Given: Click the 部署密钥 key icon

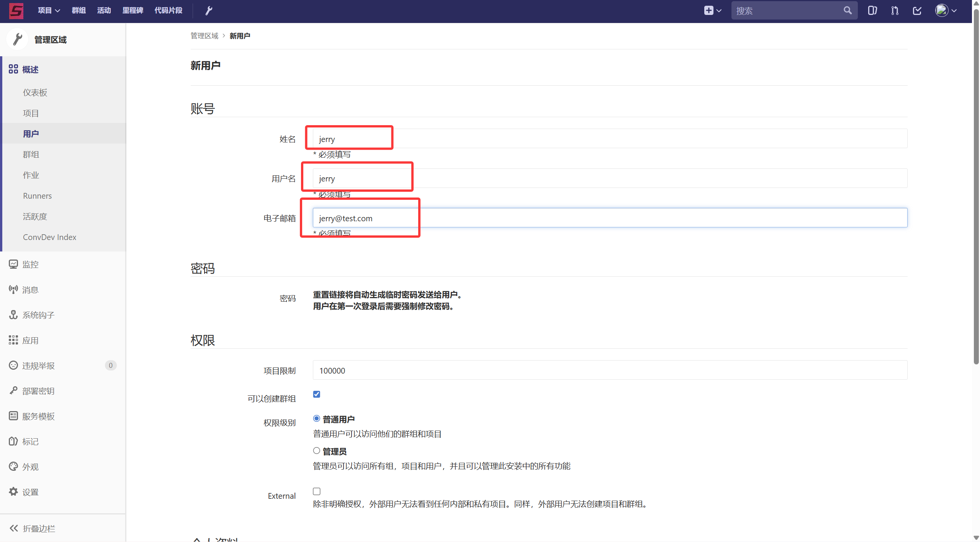Looking at the screenshot, I should coord(13,390).
